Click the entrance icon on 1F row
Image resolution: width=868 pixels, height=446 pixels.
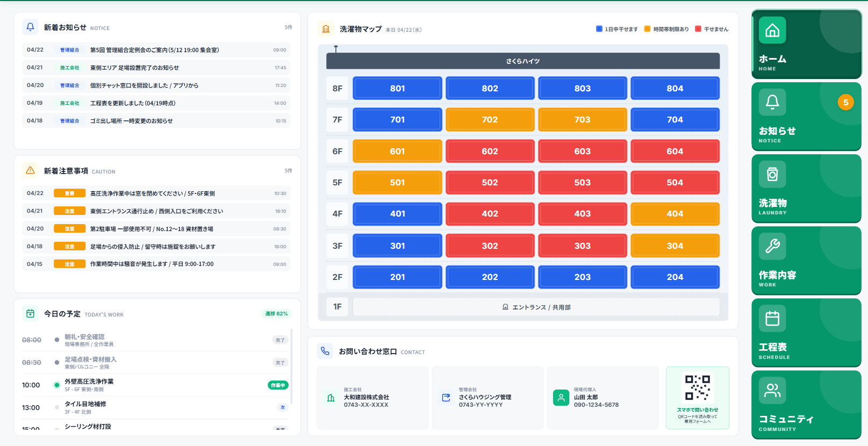click(x=505, y=307)
